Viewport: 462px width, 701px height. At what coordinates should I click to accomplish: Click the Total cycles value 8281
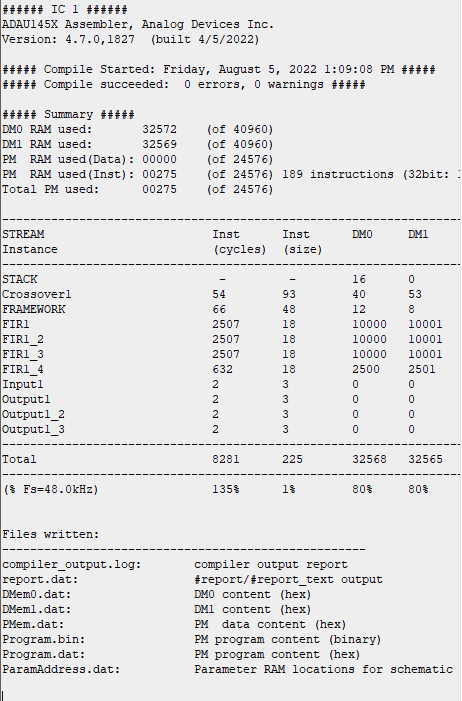[x=225, y=459]
